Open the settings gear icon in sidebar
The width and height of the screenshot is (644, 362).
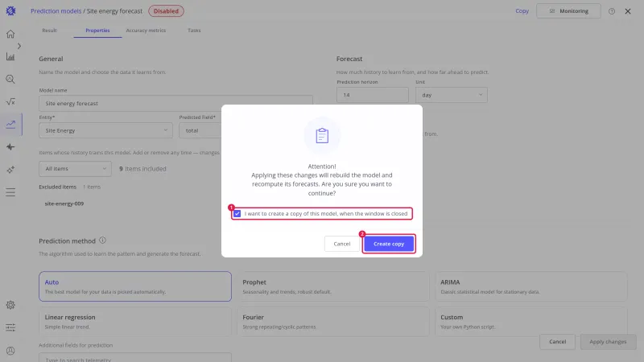coord(10,305)
